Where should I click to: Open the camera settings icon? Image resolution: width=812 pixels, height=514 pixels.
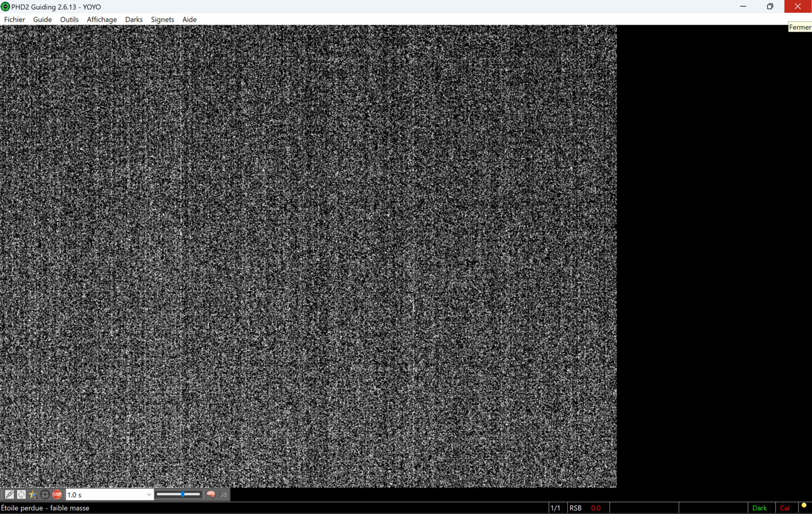coord(224,495)
